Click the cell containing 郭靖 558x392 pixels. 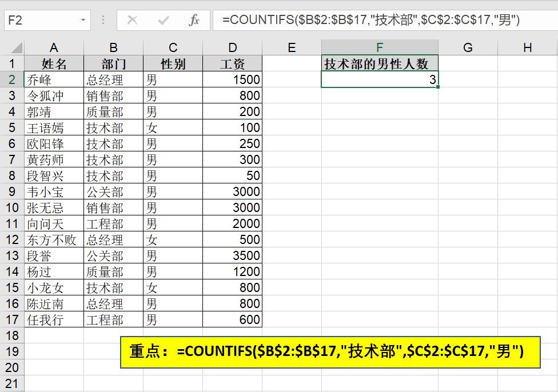(54, 111)
